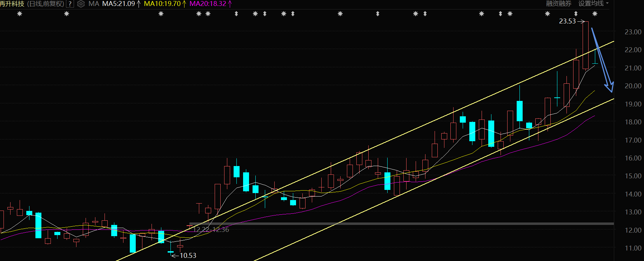Screen dimensions: 644x261
Task: Click 14.00 on the price axis
Action: click(633, 194)
